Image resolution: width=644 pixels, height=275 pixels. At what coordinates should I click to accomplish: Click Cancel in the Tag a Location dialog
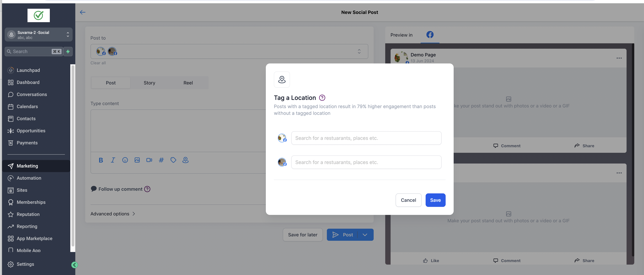tap(408, 200)
